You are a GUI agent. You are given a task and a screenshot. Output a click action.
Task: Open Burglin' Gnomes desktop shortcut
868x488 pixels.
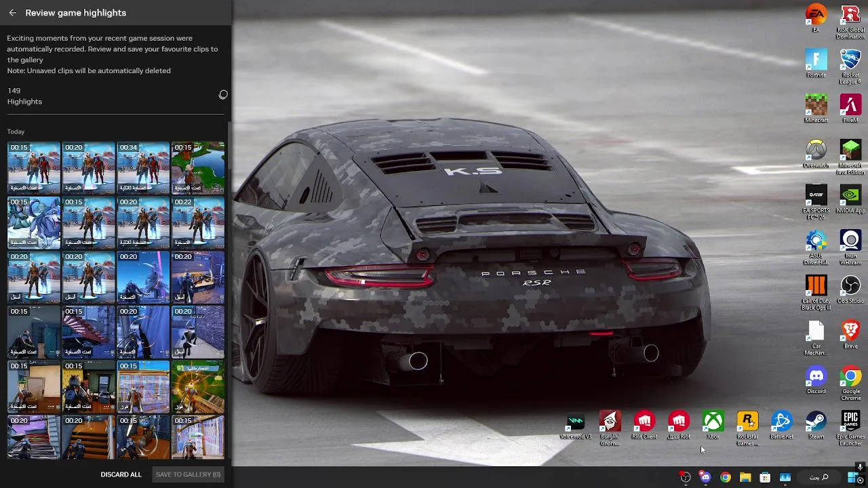pos(610,428)
